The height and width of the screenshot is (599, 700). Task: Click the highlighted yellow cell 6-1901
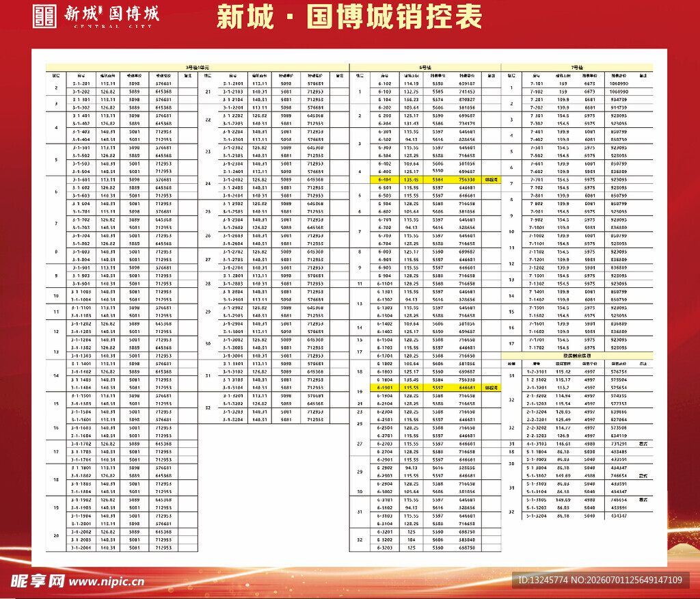tap(385, 388)
